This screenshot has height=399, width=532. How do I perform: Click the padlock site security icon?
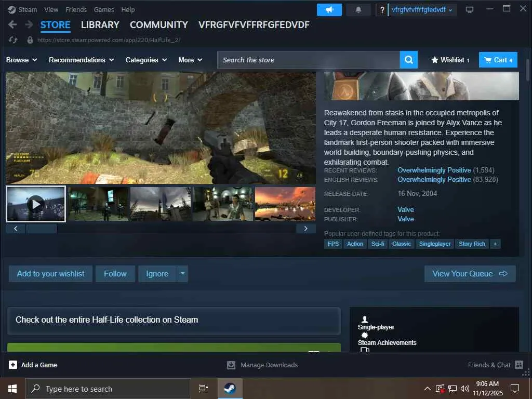(x=30, y=40)
